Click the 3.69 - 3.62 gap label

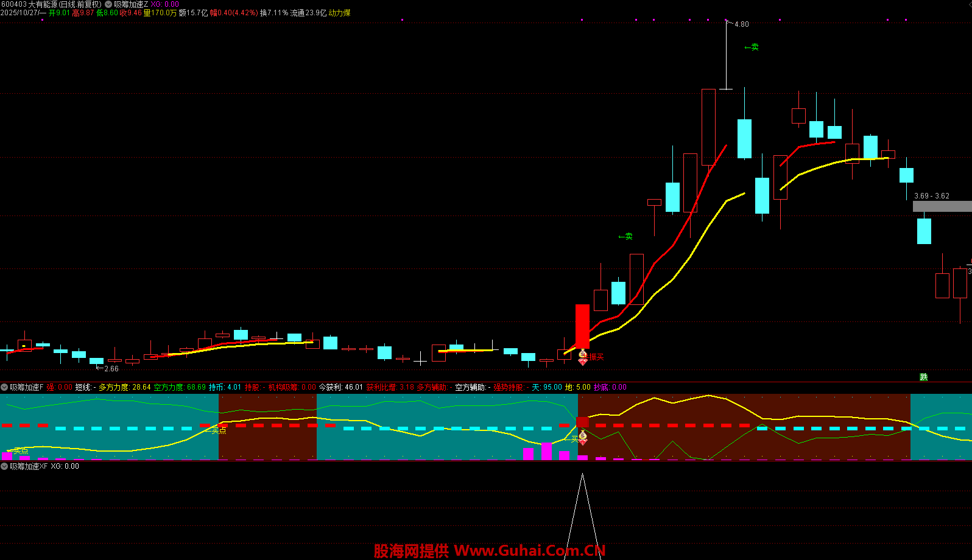click(x=932, y=196)
